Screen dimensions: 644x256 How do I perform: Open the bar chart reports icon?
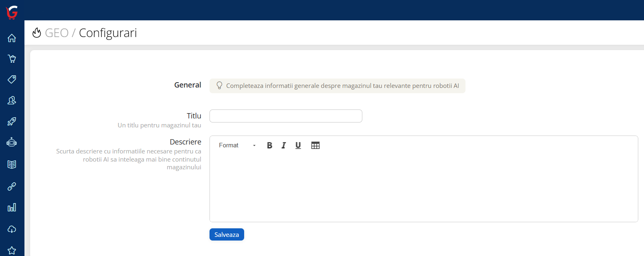click(x=12, y=208)
